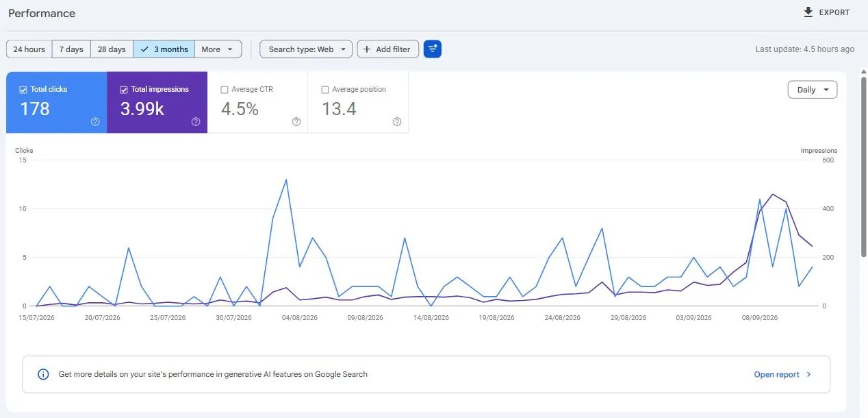Open help icon on Total clicks card
This screenshot has height=418, width=868.
(x=95, y=121)
